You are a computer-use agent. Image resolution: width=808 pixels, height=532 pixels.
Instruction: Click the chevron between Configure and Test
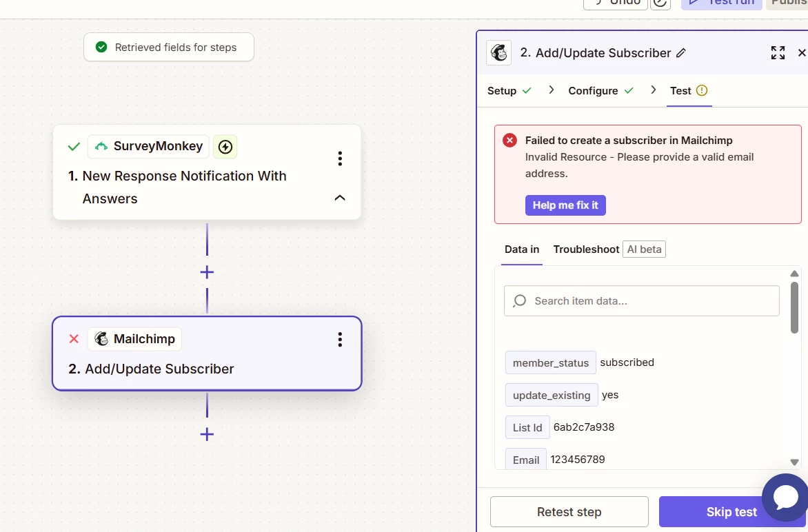pyautogui.click(x=654, y=90)
